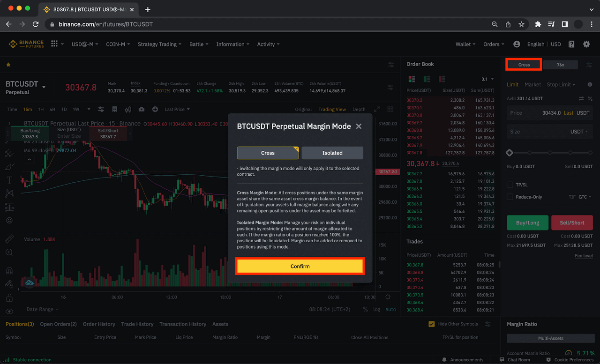
Task: Toggle the log scale on chart
Action: (x=377, y=309)
